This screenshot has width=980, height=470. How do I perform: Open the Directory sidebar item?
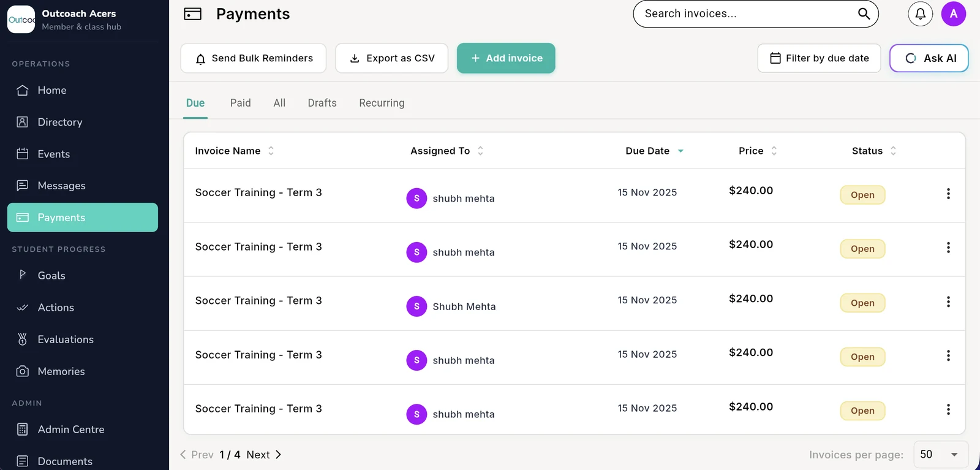[x=83, y=122]
